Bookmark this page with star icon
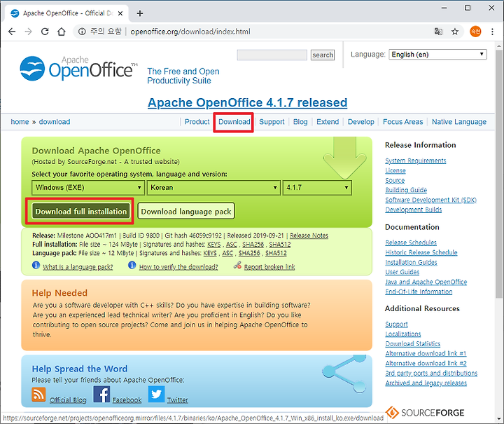 click(x=455, y=32)
